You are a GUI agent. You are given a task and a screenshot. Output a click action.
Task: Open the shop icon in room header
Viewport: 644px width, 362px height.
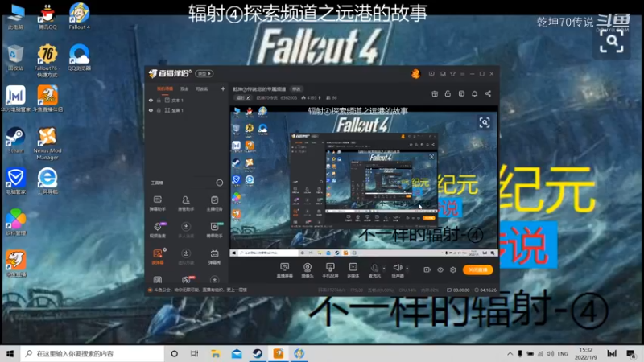(461, 93)
